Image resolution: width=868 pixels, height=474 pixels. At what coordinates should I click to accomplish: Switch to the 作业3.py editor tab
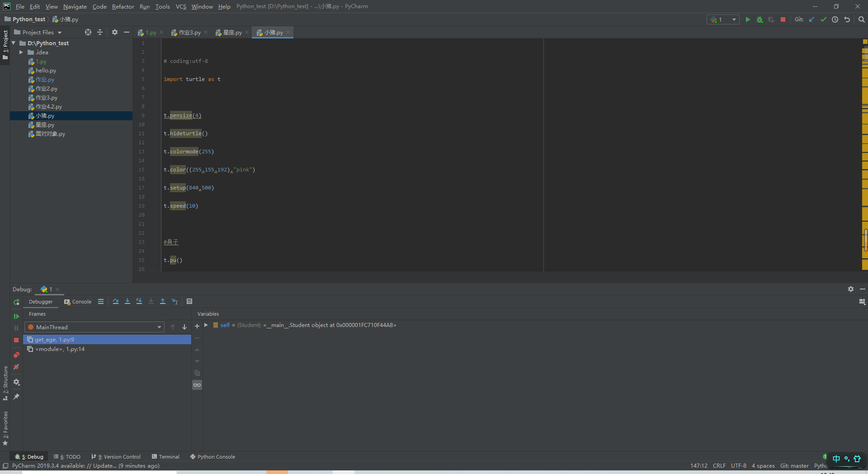(189, 33)
